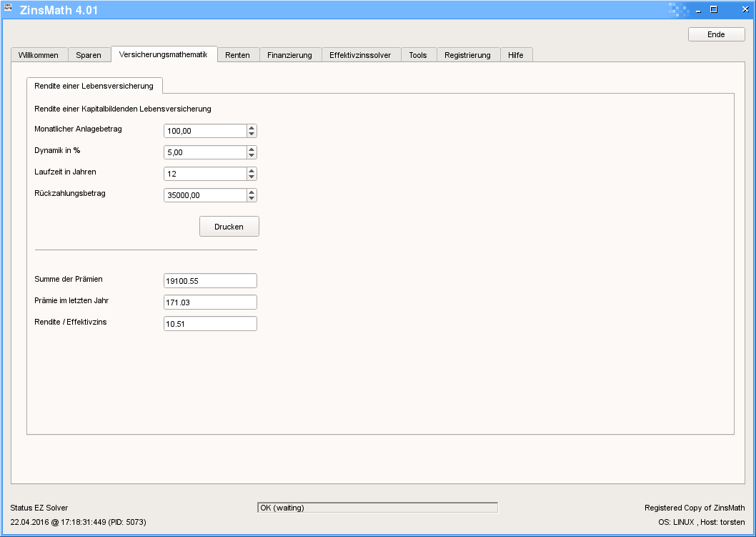Select the Effektivzinssolver tab
756x537 pixels.
pyautogui.click(x=360, y=55)
